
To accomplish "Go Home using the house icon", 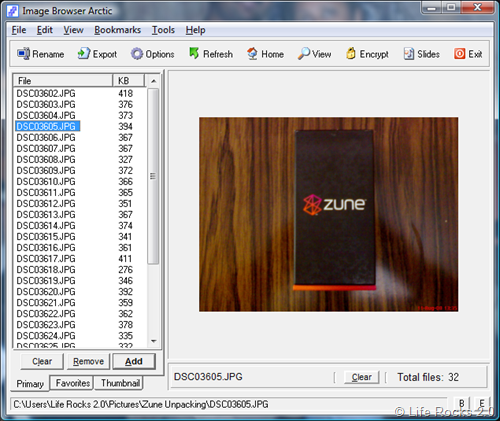I will tap(252, 54).
